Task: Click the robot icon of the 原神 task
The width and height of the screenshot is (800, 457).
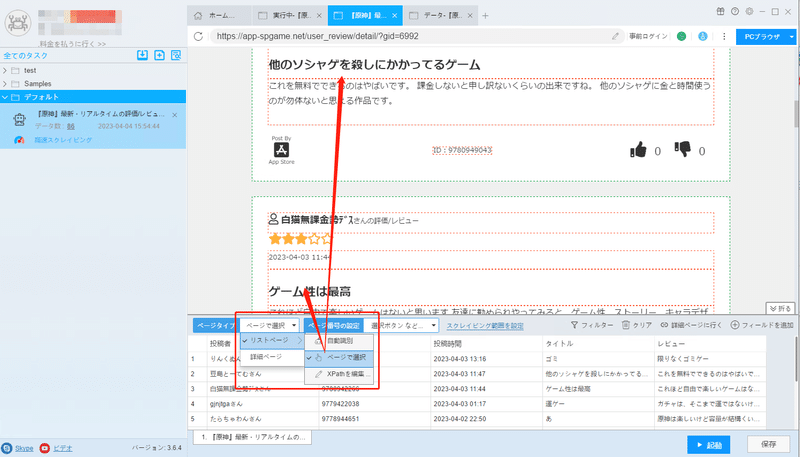Action: click(19, 119)
